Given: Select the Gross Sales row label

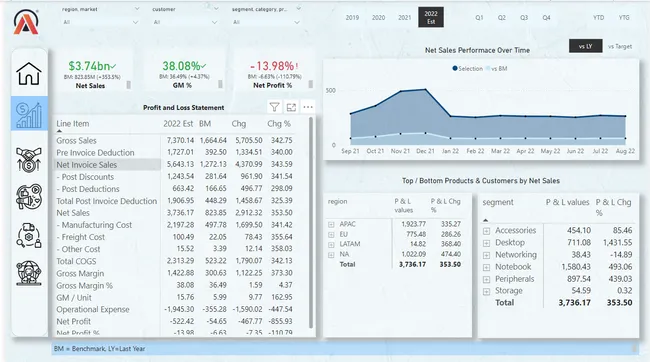Looking at the screenshot, I should [x=76, y=141].
